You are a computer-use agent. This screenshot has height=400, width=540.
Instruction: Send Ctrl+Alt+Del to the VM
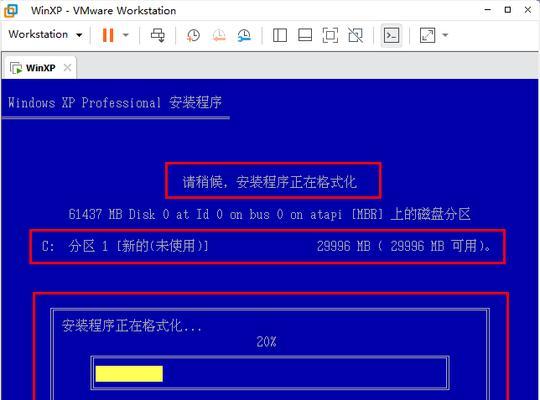[158, 35]
